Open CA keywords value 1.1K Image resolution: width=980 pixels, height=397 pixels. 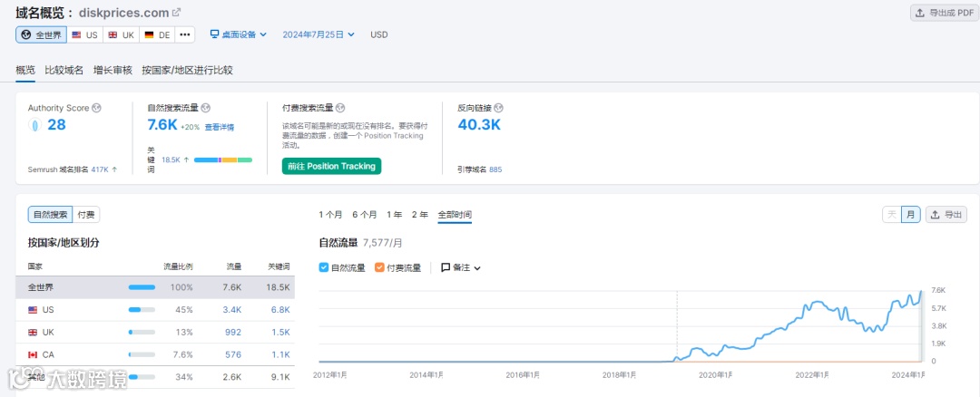coord(280,354)
